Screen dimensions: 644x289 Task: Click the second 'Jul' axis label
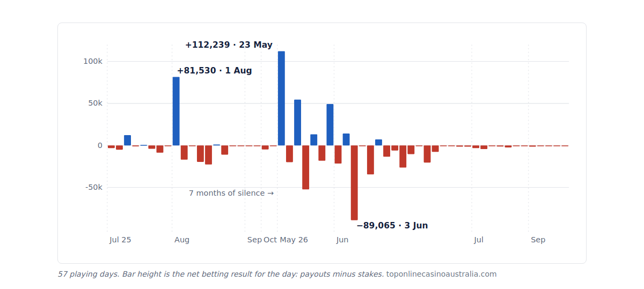point(479,240)
